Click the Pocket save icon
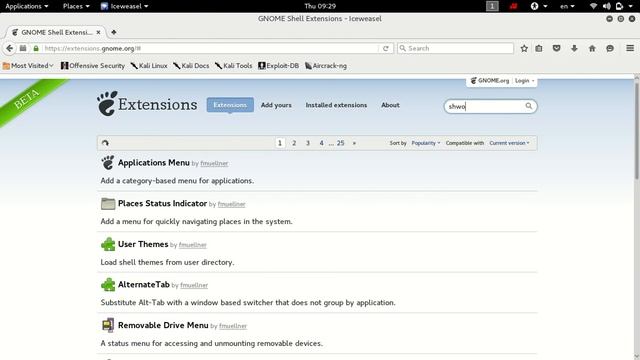This screenshot has height=360, width=640. [x=556, y=48]
